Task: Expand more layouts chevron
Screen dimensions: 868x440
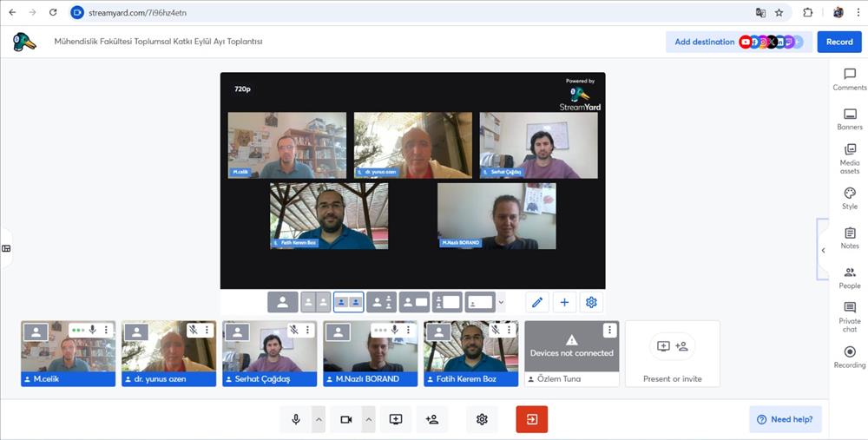Action: [501, 302]
